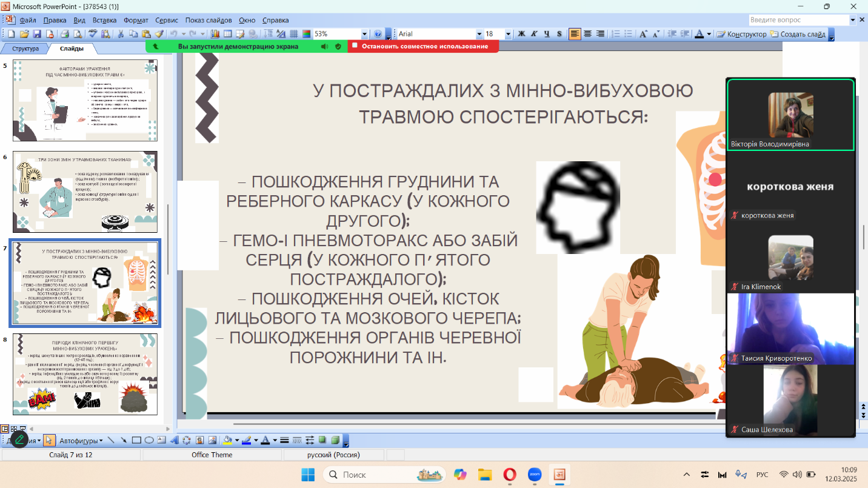Click the Создать слайд button
Screen dimensions: 868x488
point(798,34)
